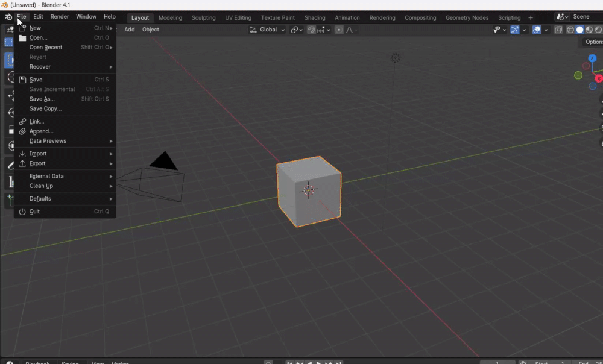
Task: Select the Layout workspace tab
Action: [140, 17]
